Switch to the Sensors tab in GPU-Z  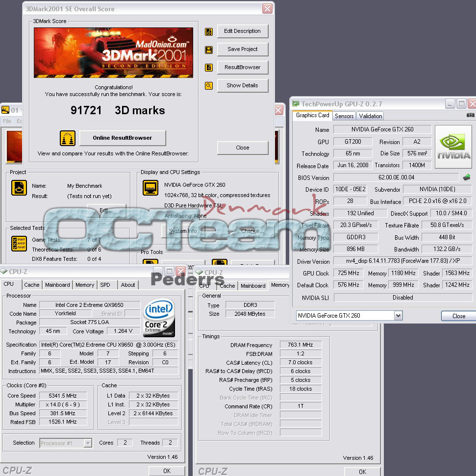(x=344, y=116)
